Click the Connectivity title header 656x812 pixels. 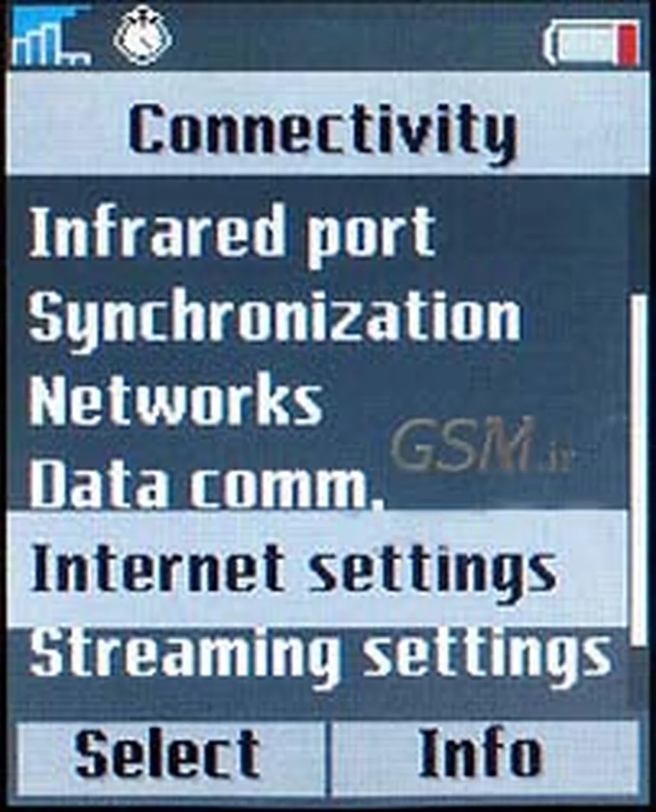coord(324,125)
